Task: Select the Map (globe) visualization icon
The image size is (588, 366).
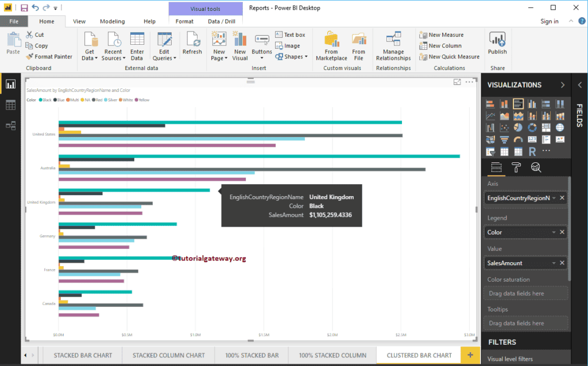Action: point(560,128)
